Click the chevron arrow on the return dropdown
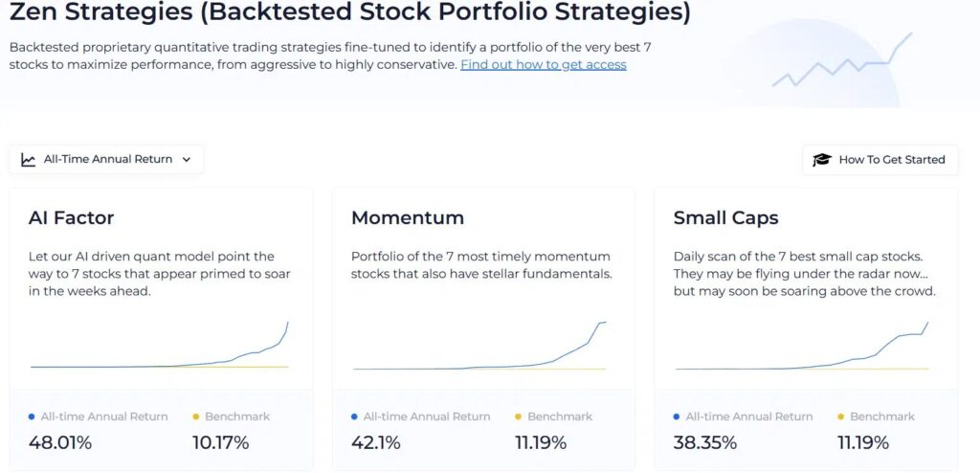This screenshot has height=473, width=980. (187, 160)
